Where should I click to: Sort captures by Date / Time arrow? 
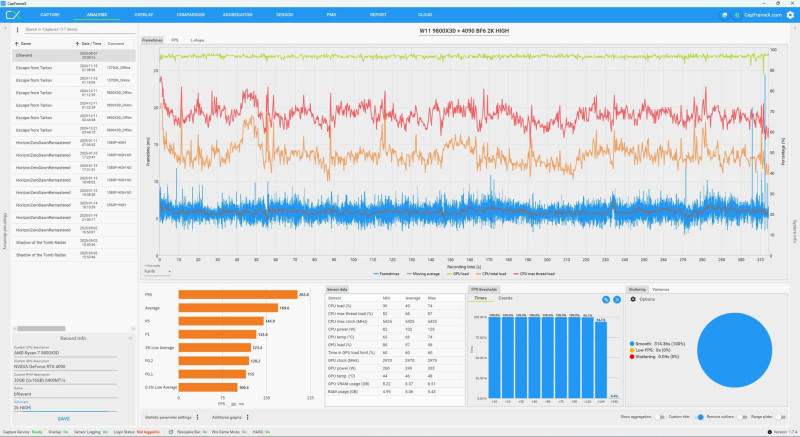pos(78,44)
